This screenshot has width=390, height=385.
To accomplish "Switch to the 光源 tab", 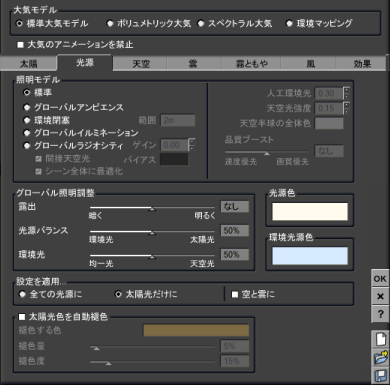I will [85, 62].
